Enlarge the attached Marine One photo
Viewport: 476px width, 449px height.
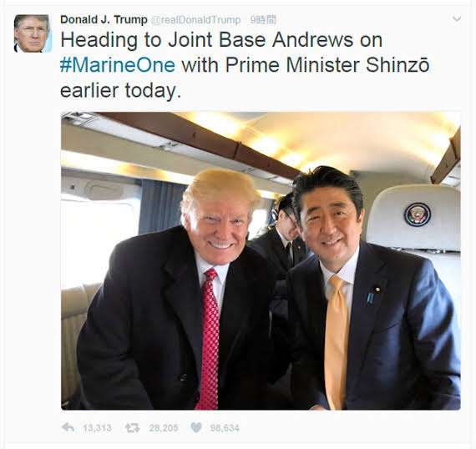(x=261, y=261)
